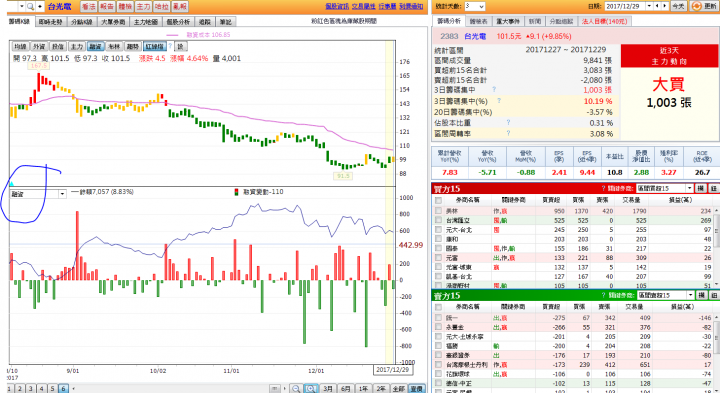Image resolution: width=720 pixels, height=393 pixels.
Task: Open the 買方15 關鍵券商 dropdown
Action: tap(664, 188)
